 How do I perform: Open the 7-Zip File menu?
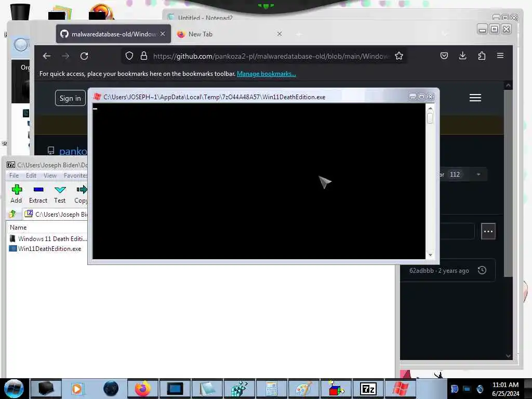pos(14,176)
